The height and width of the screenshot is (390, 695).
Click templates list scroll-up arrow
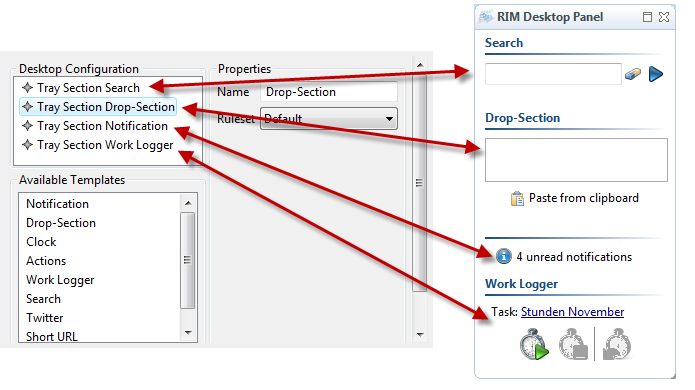coord(188,203)
